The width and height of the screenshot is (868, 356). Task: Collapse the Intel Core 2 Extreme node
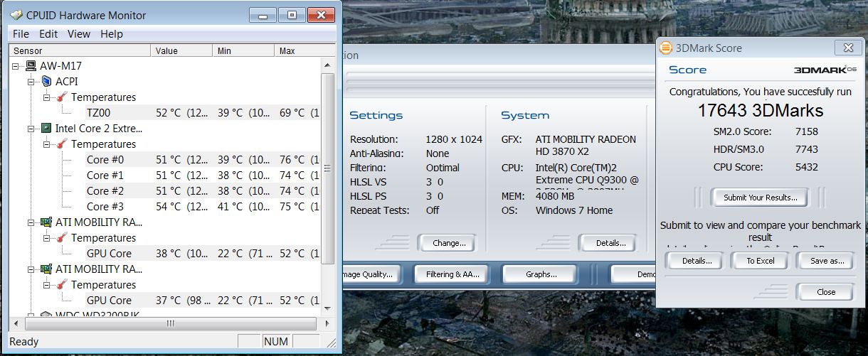pos(31,129)
